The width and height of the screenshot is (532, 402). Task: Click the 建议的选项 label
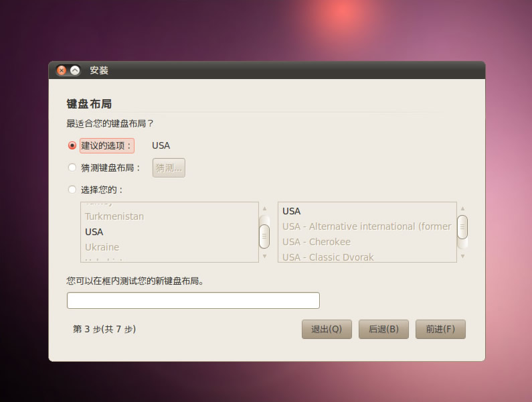(x=106, y=146)
